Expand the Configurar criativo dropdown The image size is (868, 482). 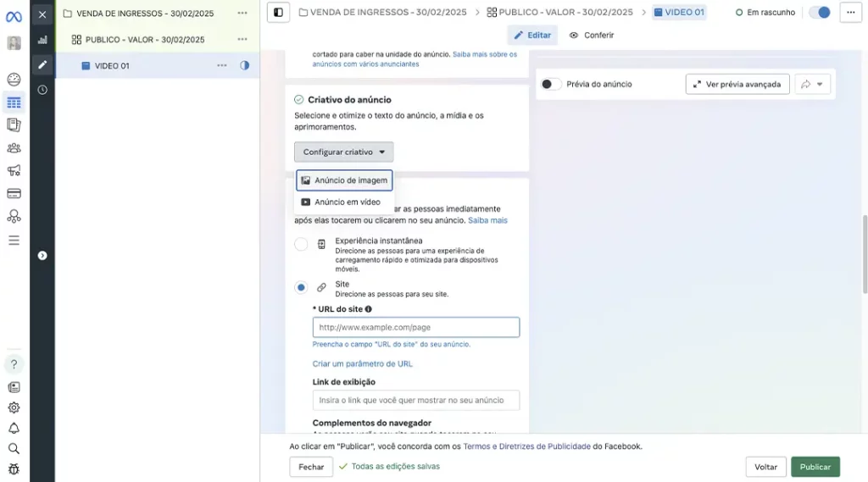(x=343, y=152)
